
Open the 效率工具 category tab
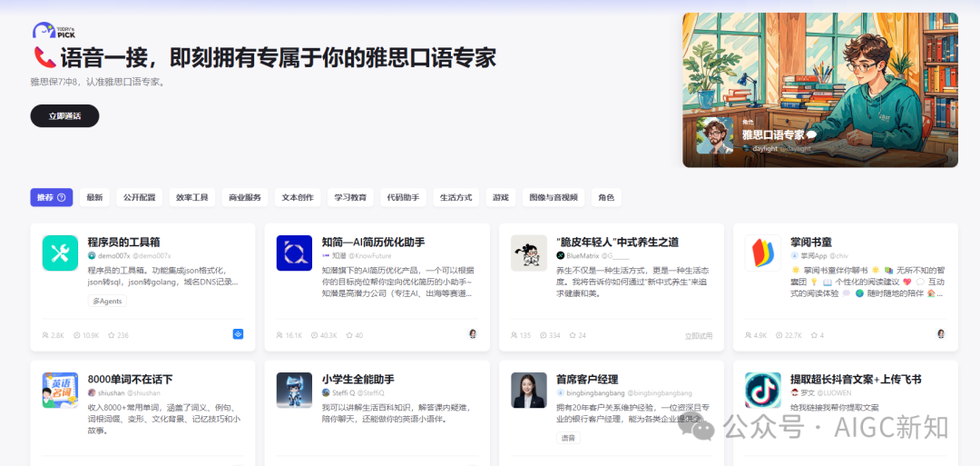pyautogui.click(x=191, y=197)
